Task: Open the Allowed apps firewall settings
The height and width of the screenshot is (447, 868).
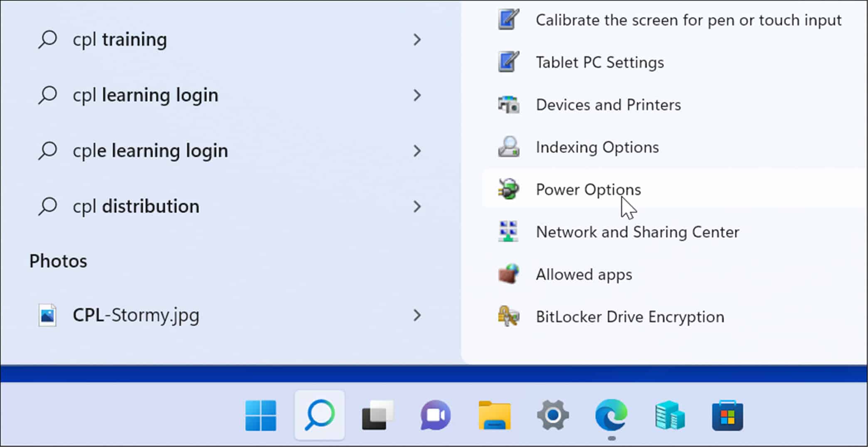Action: [x=584, y=274]
